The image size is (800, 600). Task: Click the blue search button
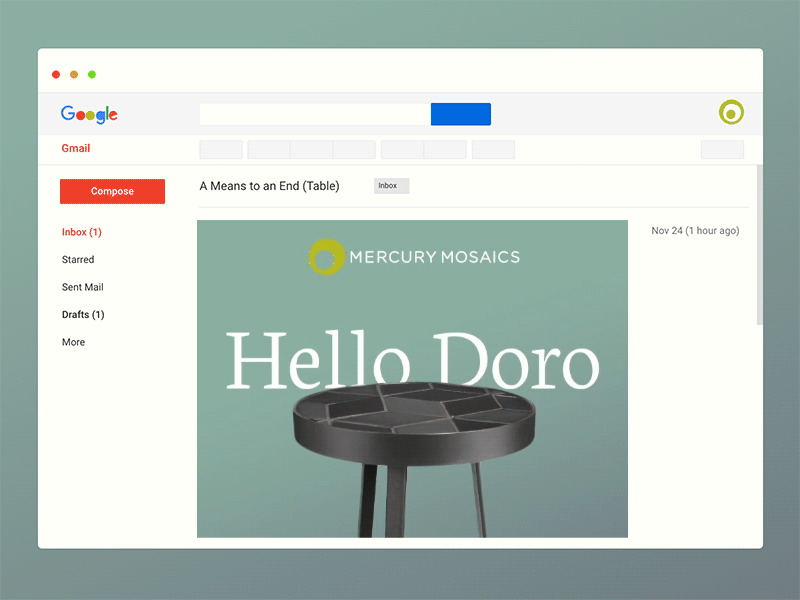(461, 114)
